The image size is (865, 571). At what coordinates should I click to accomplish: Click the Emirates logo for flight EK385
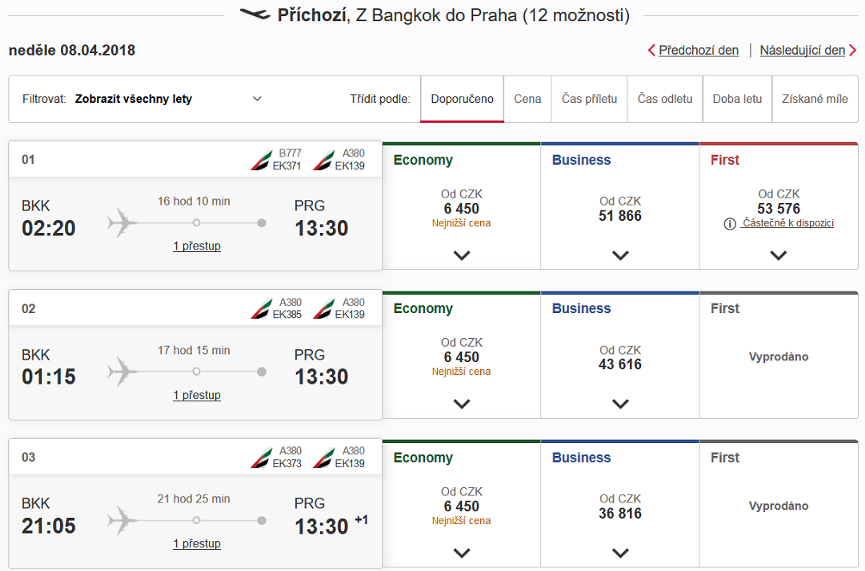[261, 309]
